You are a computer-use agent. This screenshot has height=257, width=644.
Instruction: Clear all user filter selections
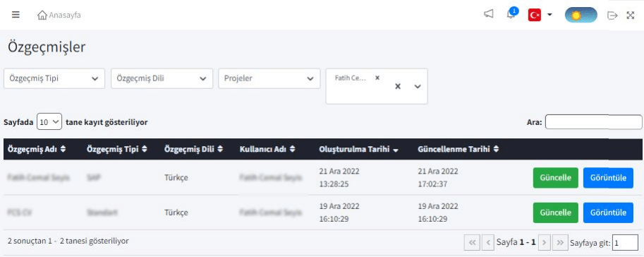coord(398,86)
